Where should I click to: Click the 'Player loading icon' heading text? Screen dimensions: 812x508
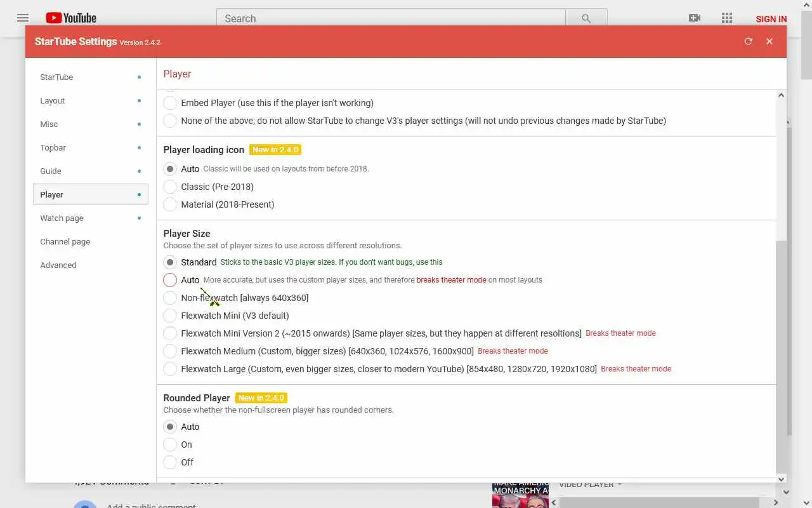click(x=204, y=150)
